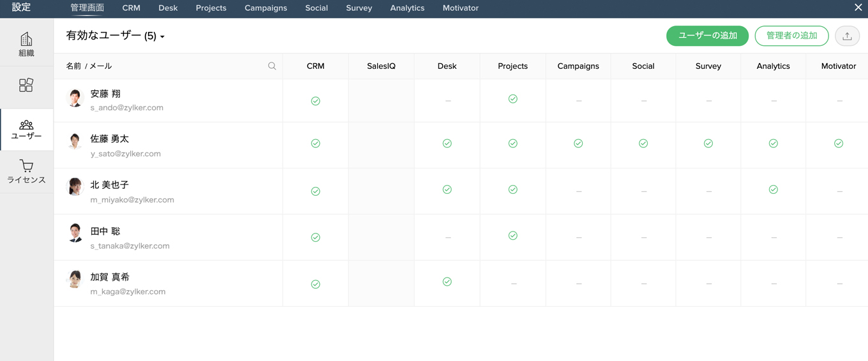Toggle 加賀 真希's Desk check mark
The height and width of the screenshot is (361, 868).
tap(447, 281)
